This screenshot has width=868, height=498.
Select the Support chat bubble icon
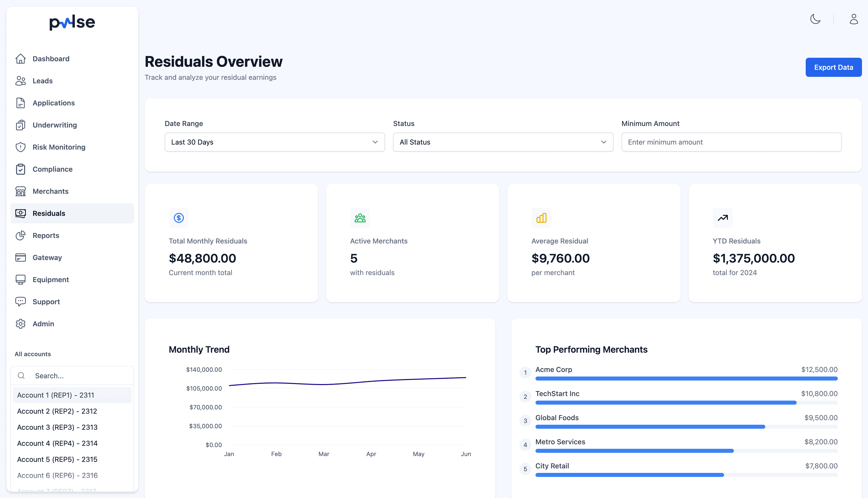click(x=21, y=301)
